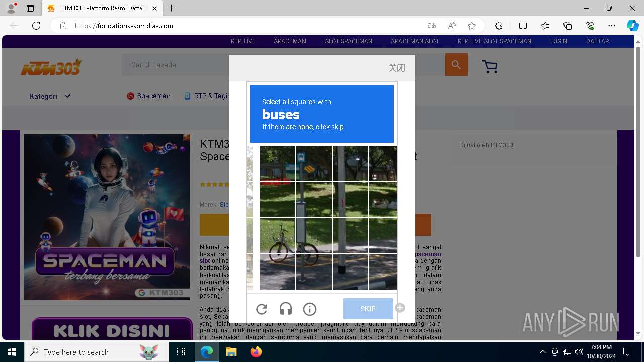Click the address bar URL
This screenshot has width=644, height=362.
pos(124,26)
